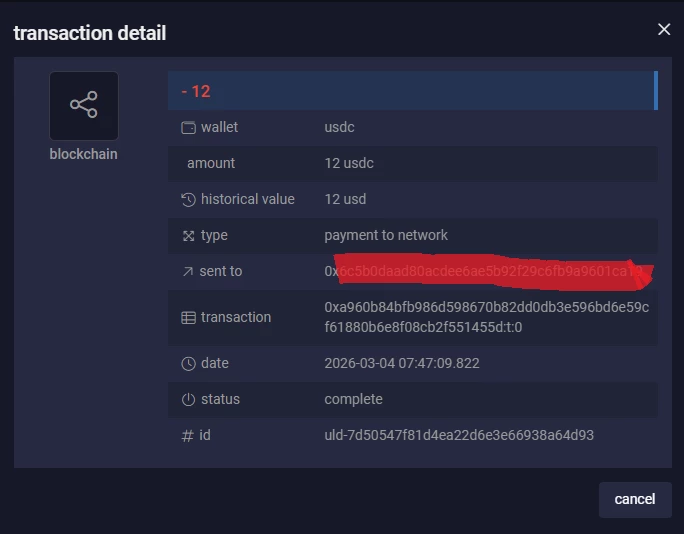Viewport: 684px width, 534px height.
Task: Click the wallet icon
Action: [188, 128]
